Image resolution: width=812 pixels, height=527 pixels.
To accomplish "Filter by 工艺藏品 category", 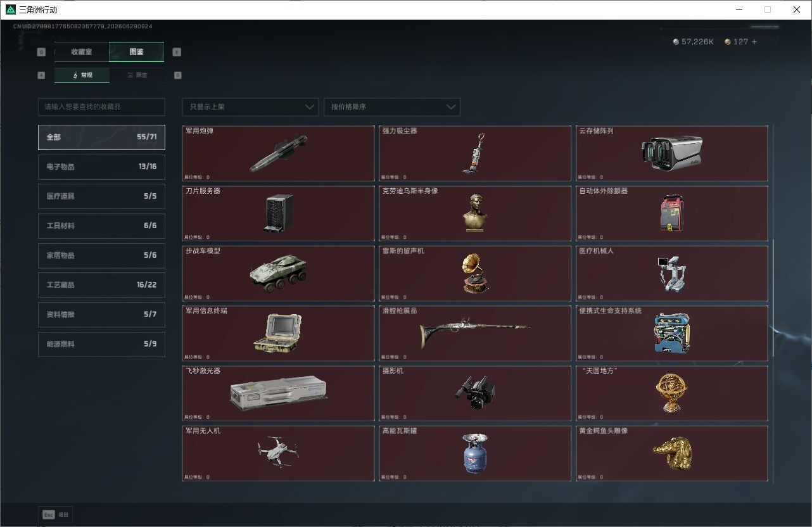I will point(101,285).
